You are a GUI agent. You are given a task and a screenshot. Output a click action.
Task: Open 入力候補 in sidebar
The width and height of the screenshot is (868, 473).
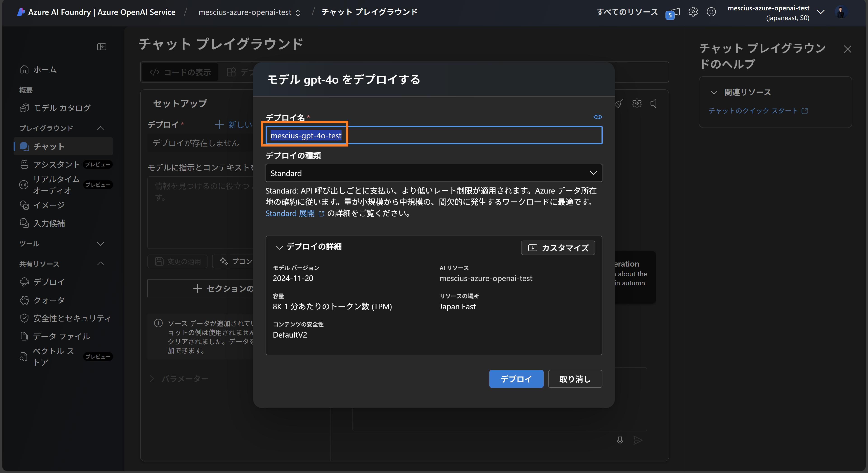coord(42,223)
